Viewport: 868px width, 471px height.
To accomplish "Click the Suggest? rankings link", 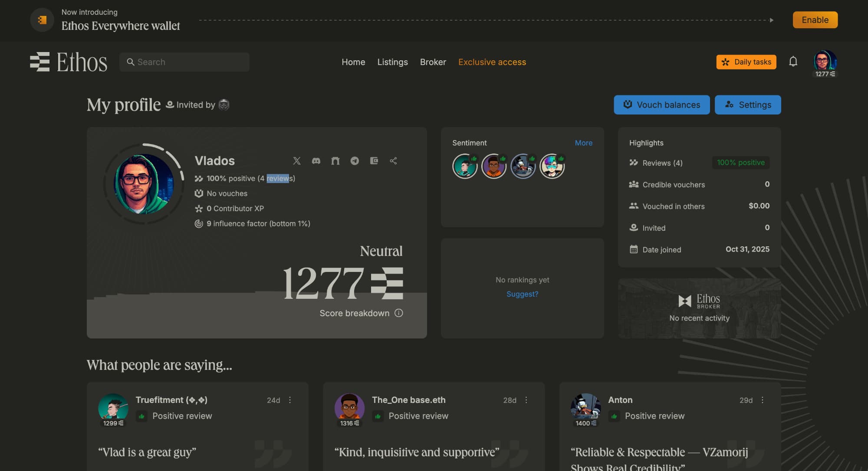I will [522, 294].
